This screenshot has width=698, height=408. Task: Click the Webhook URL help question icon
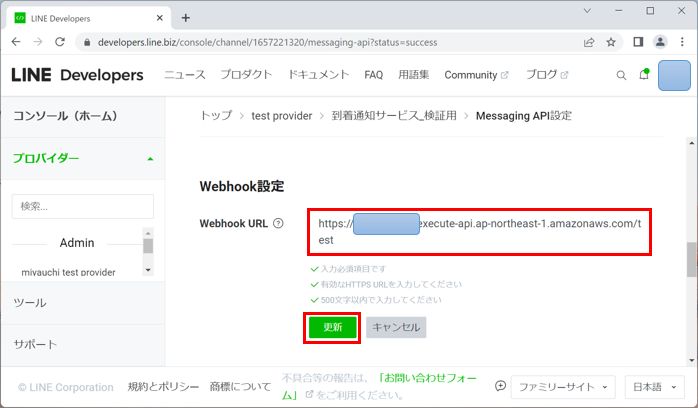[x=278, y=223]
